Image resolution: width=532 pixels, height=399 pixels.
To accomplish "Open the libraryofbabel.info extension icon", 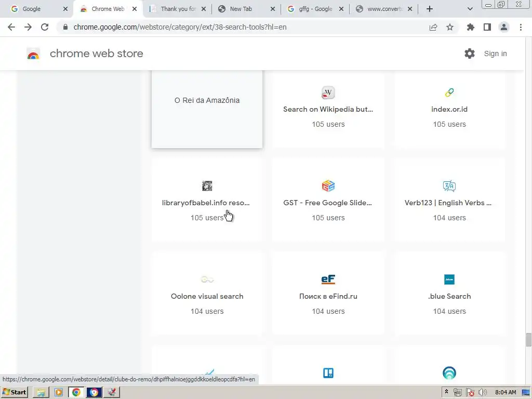I will pyautogui.click(x=207, y=186).
